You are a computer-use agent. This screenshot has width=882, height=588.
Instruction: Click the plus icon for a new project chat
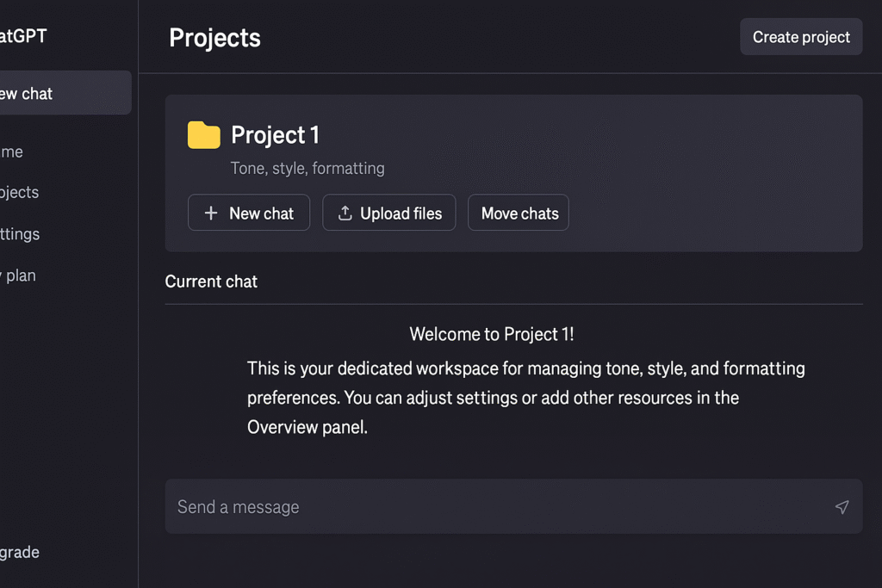[x=211, y=214]
